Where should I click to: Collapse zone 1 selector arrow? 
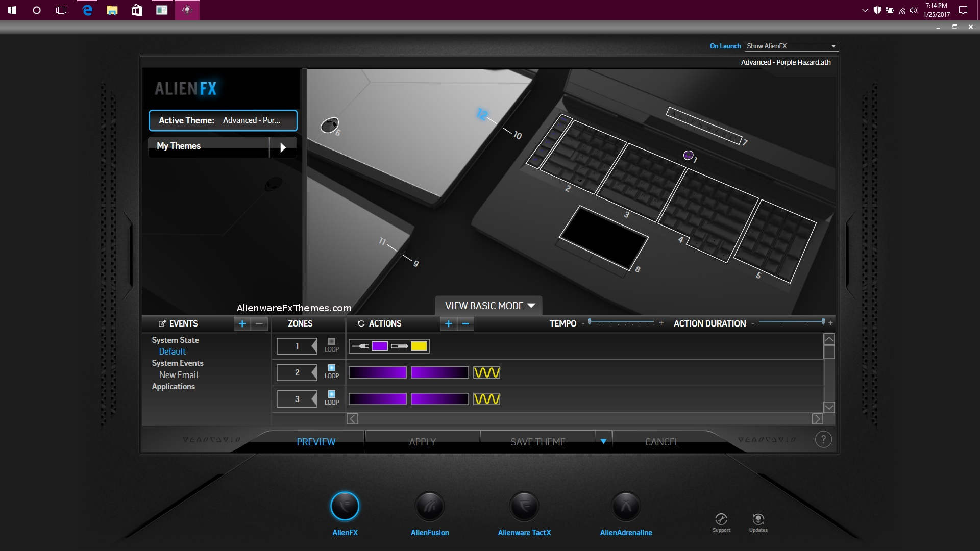pos(314,346)
